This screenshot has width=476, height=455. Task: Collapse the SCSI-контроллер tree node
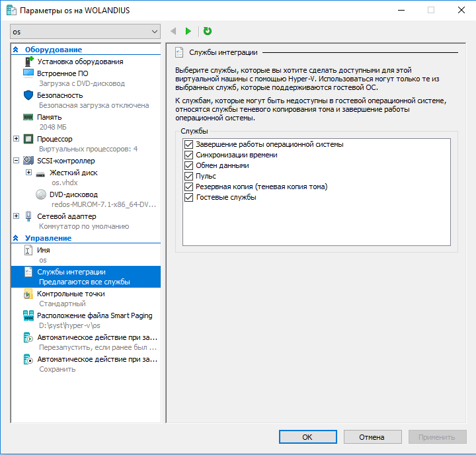pos(16,161)
